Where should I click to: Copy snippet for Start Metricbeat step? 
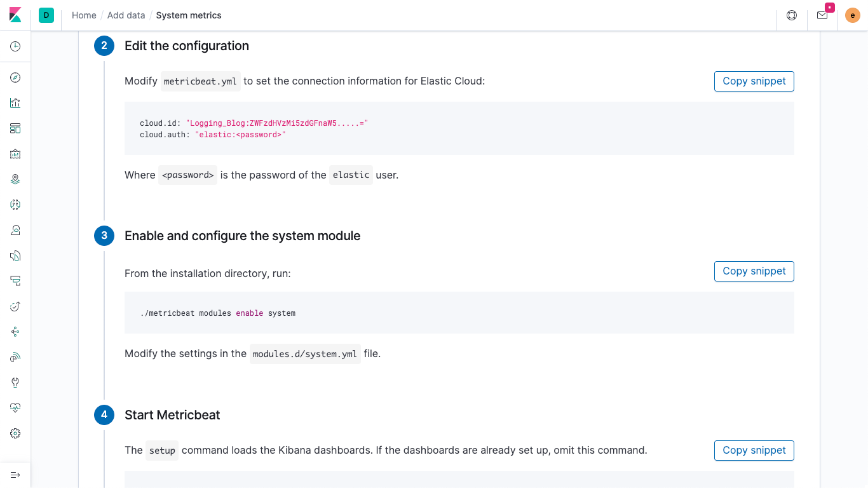754,451
